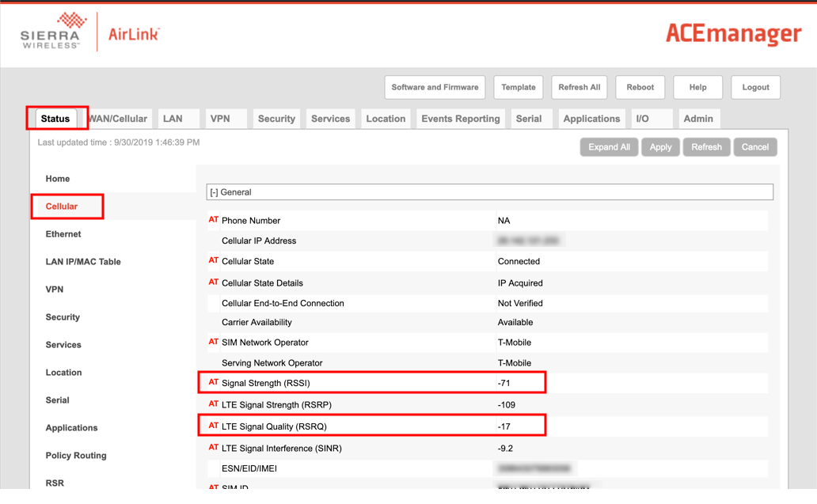
Task: Click the RSRP value -109
Action: (x=507, y=405)
